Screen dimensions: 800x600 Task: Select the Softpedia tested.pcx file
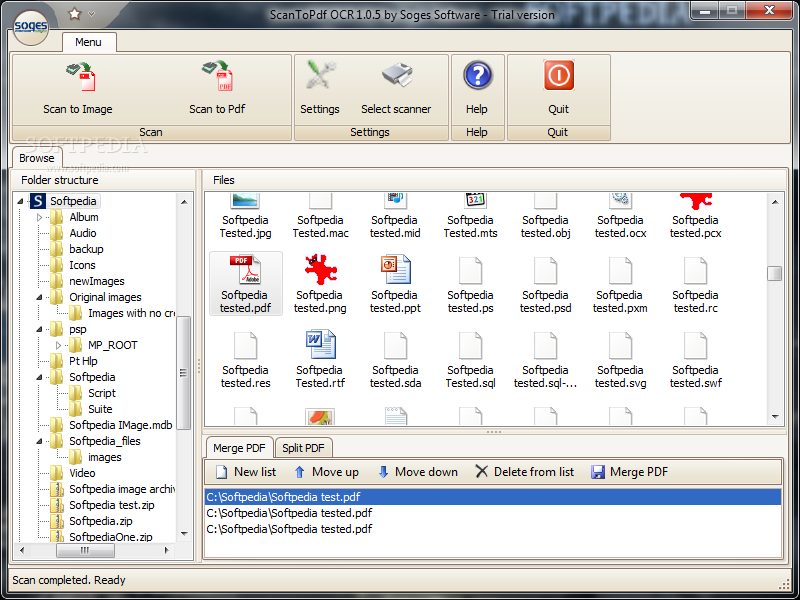tap(695, 217)
